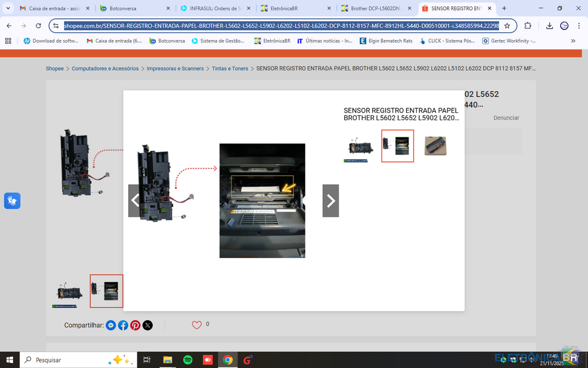Bookmark this page with the star icon
This screenshot has height=368, width=588.
(507, 26)
